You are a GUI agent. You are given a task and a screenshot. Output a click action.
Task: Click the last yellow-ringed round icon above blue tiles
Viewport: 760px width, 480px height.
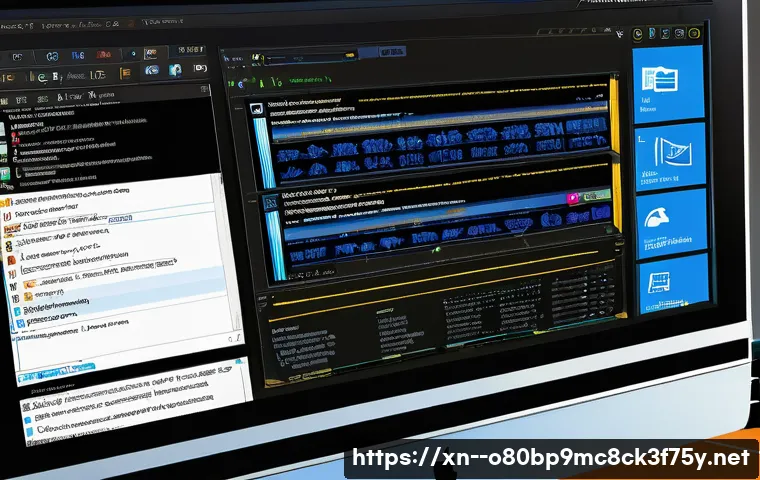pyautogui.click(x=694, y=33)
